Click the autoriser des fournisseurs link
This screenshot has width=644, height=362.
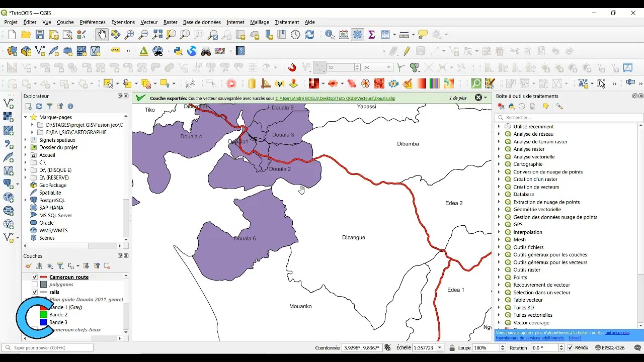[562, 335]
